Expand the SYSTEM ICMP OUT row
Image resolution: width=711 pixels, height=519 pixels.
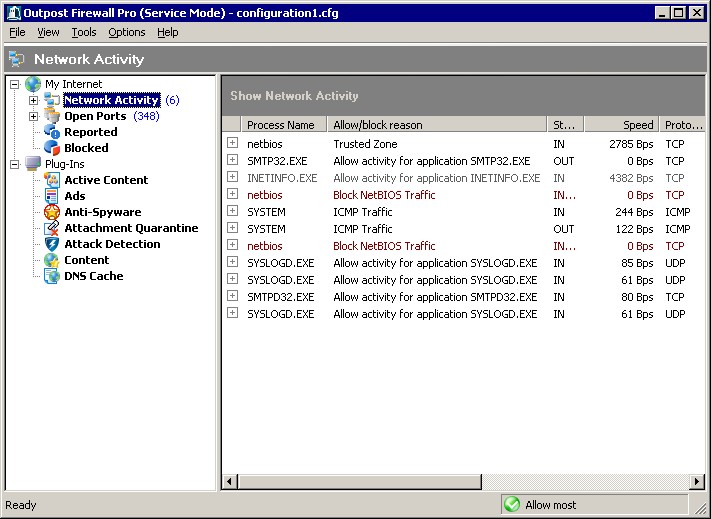(233, 228)
